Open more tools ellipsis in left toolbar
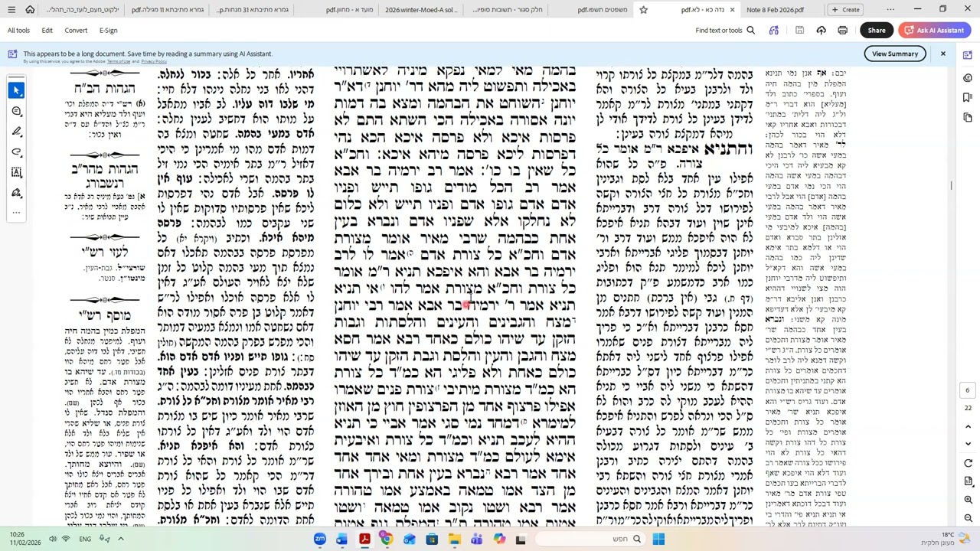 (x=17, y=212)
